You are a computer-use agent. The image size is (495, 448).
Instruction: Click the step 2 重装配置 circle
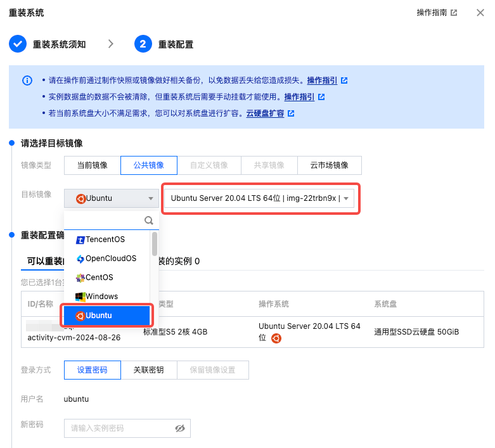point(143,44)
